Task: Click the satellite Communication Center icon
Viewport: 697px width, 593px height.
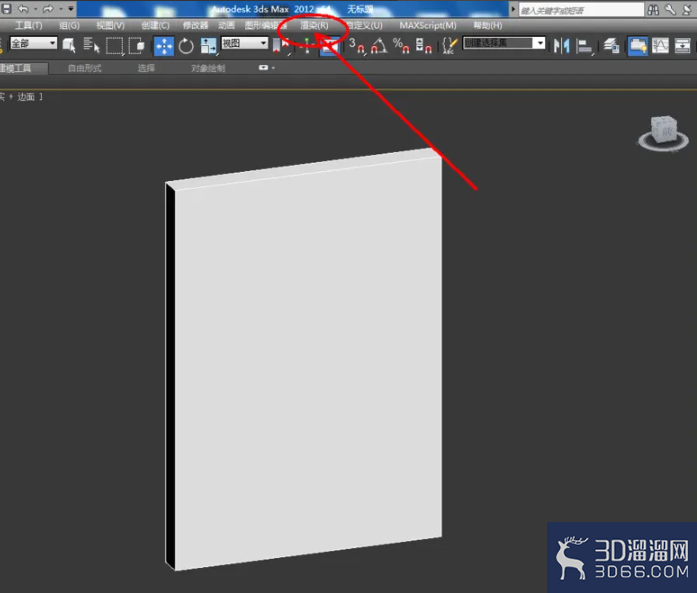Action: tap(688, 9)
